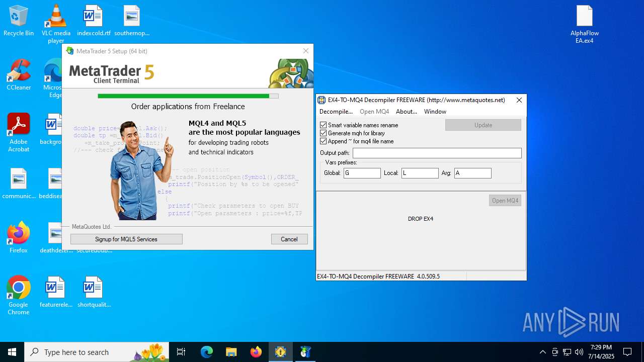Click the DROP EX4 drop area
The height and width of the screenshot is (362, 644).
point(421,219)
